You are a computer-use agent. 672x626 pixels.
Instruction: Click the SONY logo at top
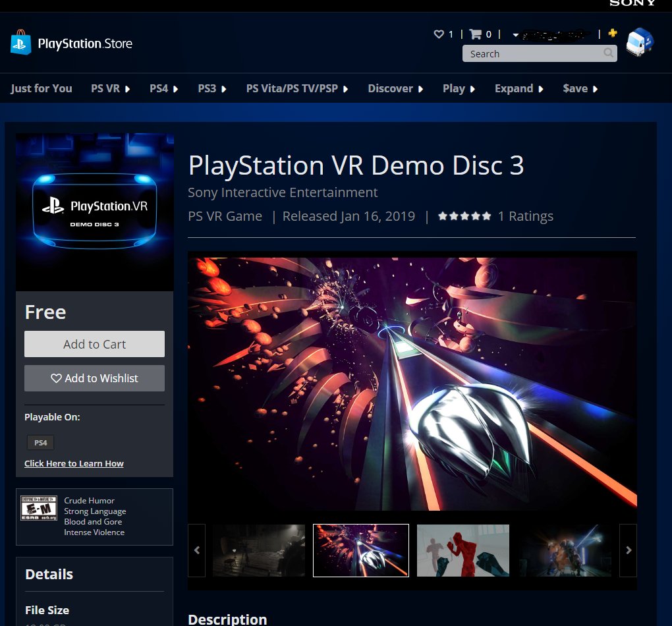[632, 3]
